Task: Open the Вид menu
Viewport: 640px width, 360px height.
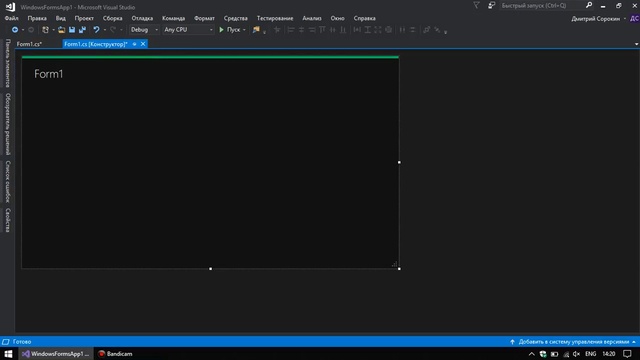Action: pyautogui.click(x=60, y=18)
